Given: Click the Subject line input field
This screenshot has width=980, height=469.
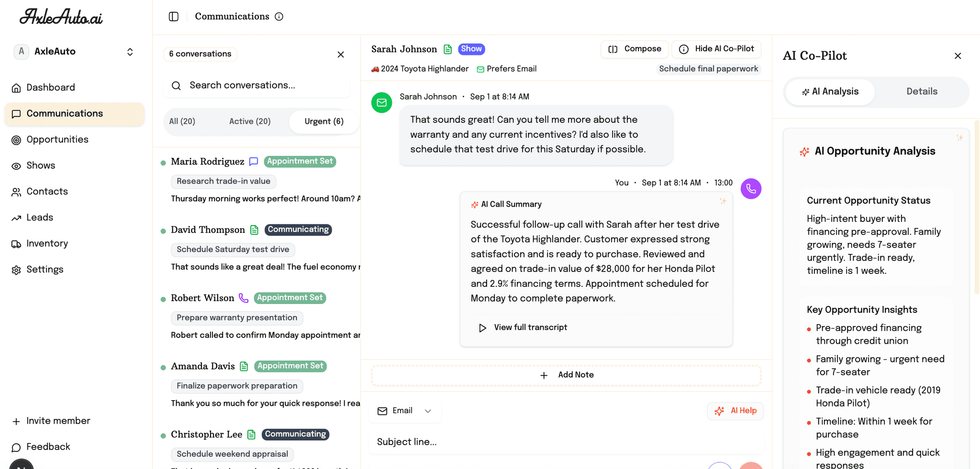Looking at the screenshot, I should point(565,442).
